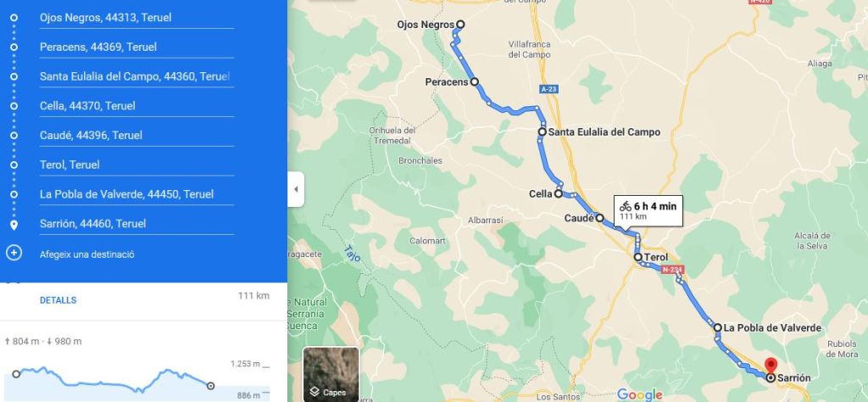Click the 6 h 4 min route bubble
This screenshot has height=402, width=868.
tap(648, 211)
